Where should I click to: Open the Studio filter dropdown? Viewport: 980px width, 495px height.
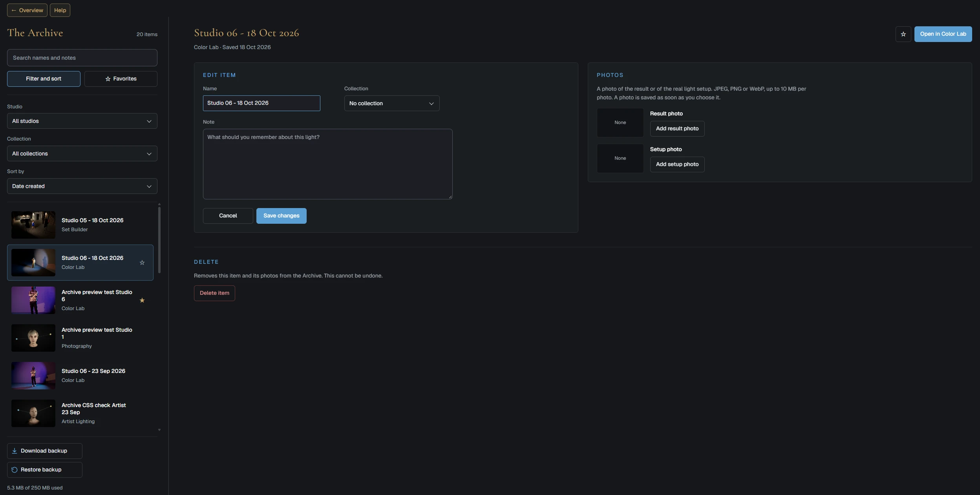coord(82,121)
